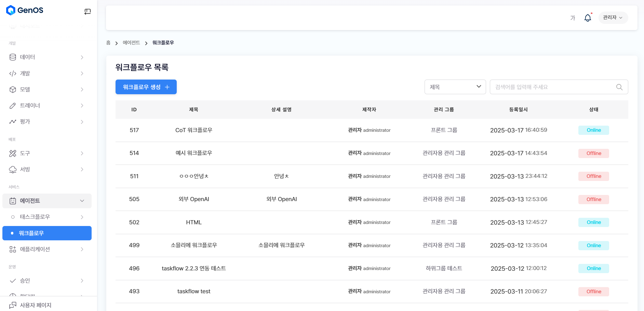The image size is (644, 311).
Task: Click the 서빙 cloud icon
Action: coord(13,169)
